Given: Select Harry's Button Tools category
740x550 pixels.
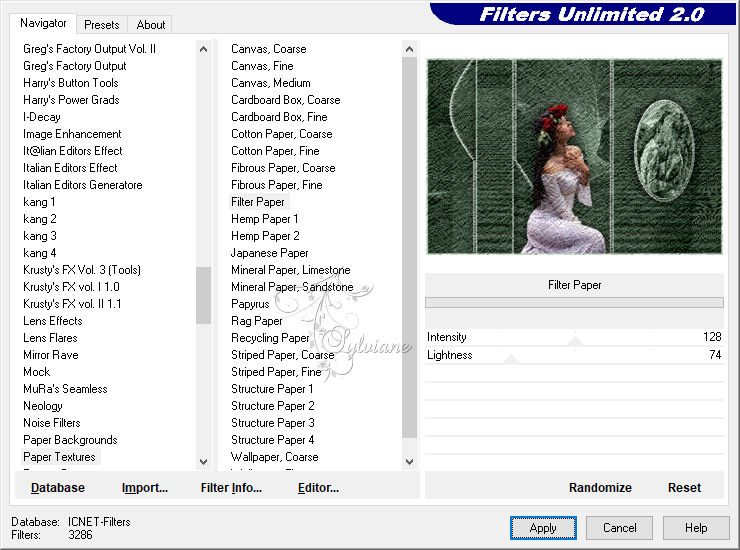Looking at the screenshot, I should click(70, 83).
